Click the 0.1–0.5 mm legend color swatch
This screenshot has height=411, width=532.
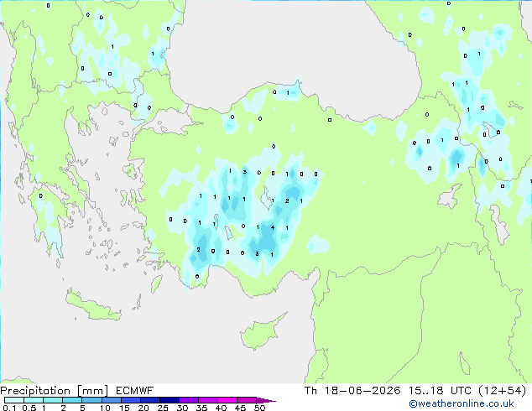click(x=14, y=400)
